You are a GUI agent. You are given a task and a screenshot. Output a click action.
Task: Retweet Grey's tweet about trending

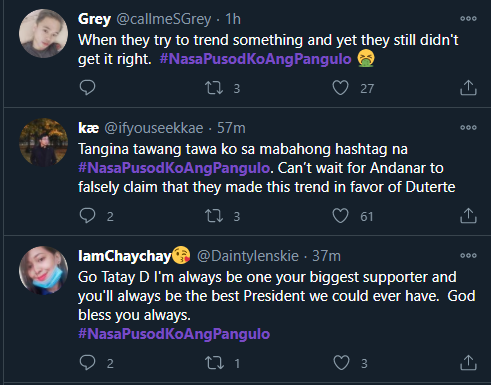214,88
